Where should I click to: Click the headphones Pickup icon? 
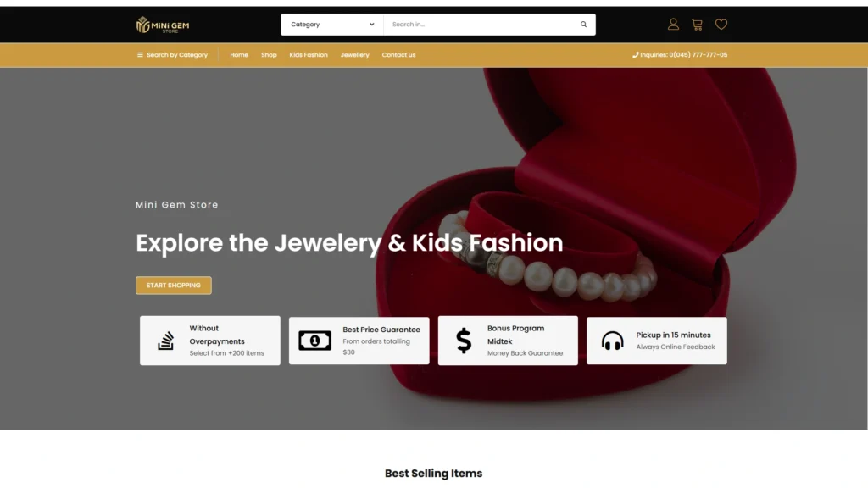tap(612, 341)
